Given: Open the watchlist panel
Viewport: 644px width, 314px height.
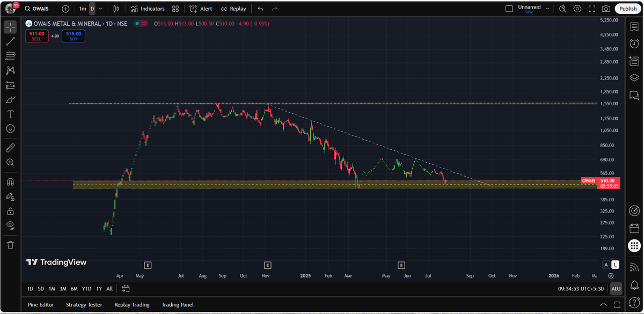Looking at the screenshot, I should click(x=634, y=27).
